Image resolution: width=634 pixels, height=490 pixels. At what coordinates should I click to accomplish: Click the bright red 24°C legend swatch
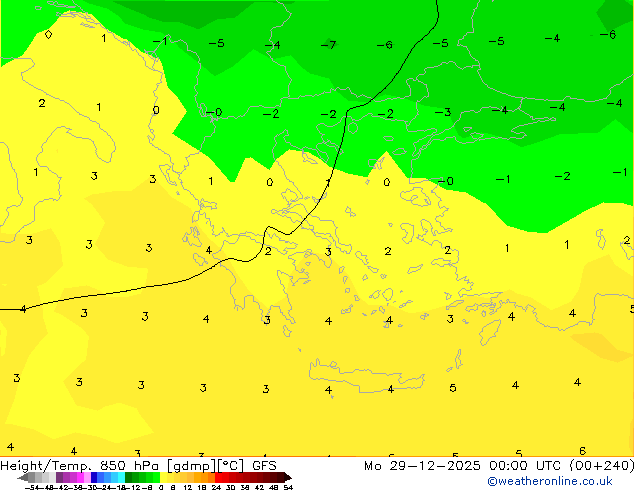tap(218, 477)
